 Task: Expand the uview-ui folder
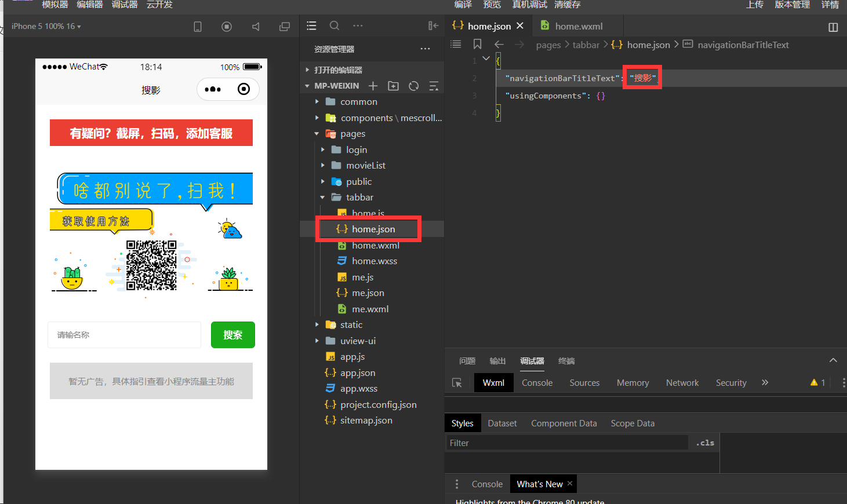[x=317, y=341]
